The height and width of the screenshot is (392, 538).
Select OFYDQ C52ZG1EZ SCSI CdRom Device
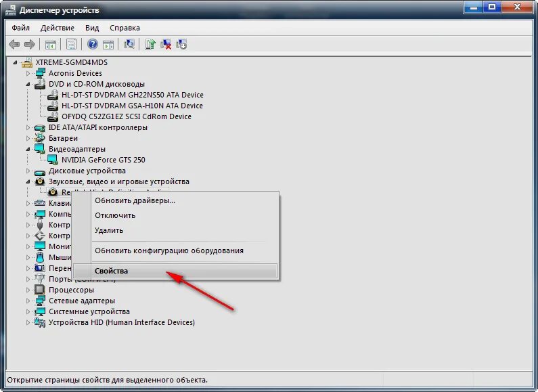(127, 116)
